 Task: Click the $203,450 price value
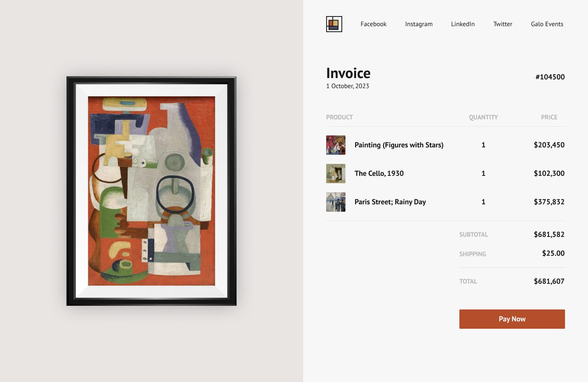coord(549,145)
